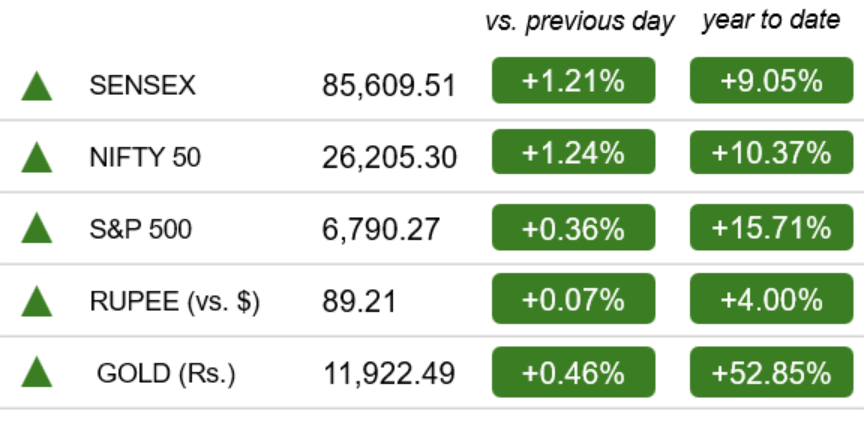Click the up triangle next to GOLD (Rs.)
Screen dimensions: 864x429
pos(37,372)
